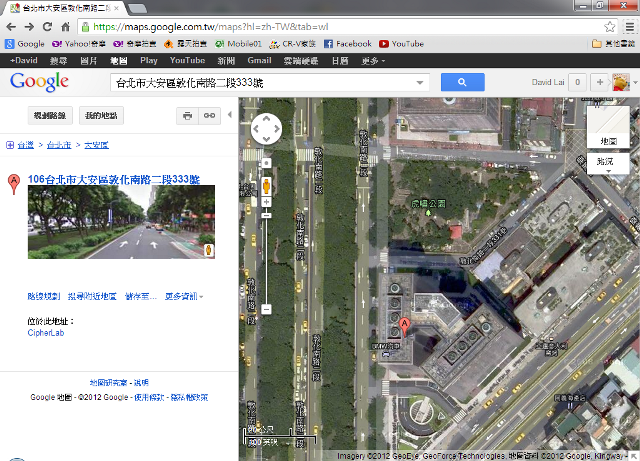The width and height of the screenshot is (640, 461).
Task: Click the 台北市 breadcrumb link
Action: pyautogui.click(x=59, y=145)
